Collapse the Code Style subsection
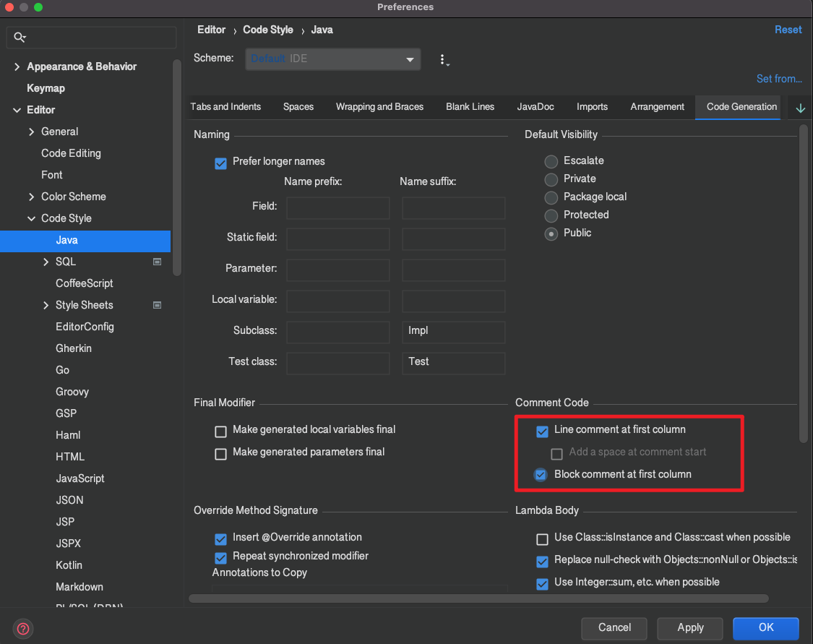 point(32,219)
